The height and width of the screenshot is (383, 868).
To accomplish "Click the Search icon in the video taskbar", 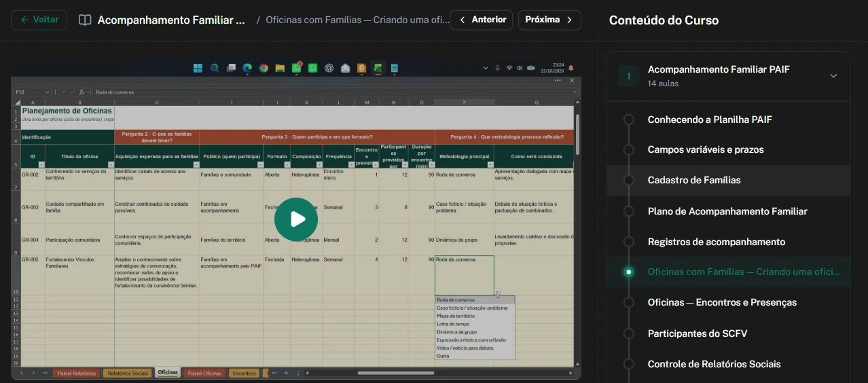I will pyautogui.click(x=214, y=68).
